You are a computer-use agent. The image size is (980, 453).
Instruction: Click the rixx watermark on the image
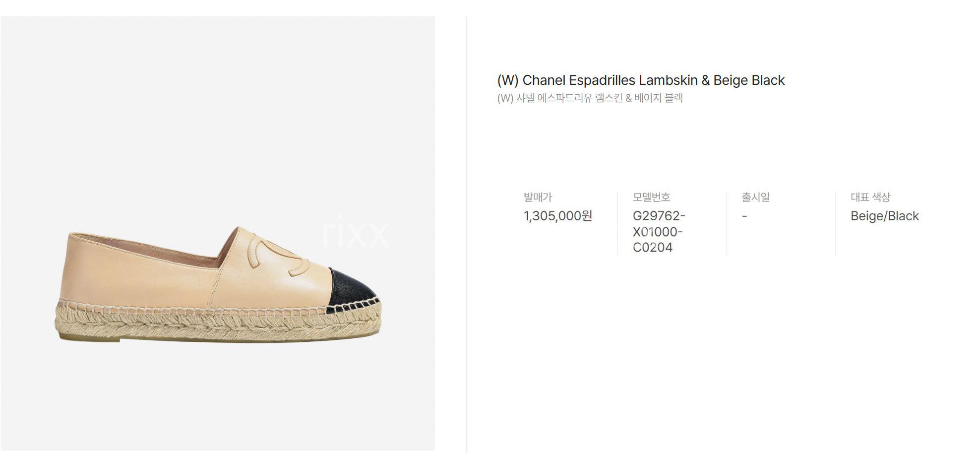[355, 232]
